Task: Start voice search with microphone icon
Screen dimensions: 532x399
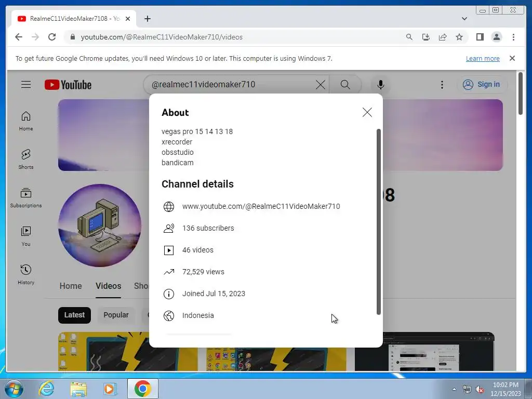Action: [381, 85]
